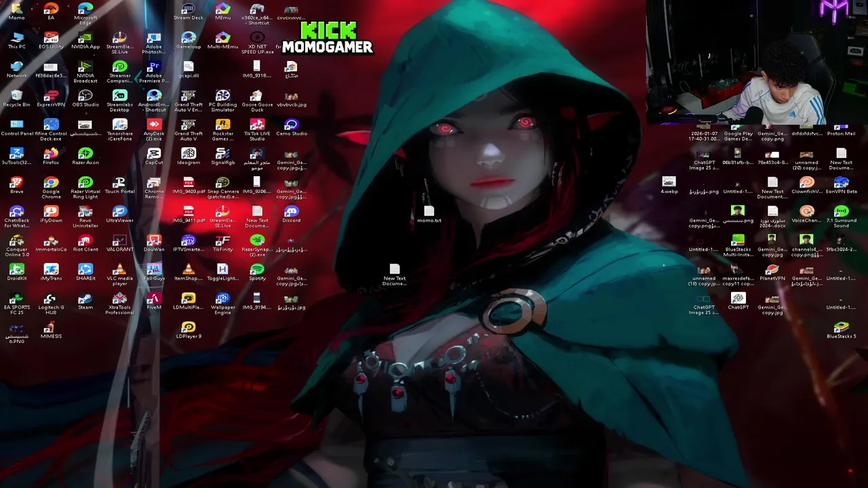Open Streamlabs Desktop shortcut
Viewport: 868px width, 488px height.
click(120, 99)
